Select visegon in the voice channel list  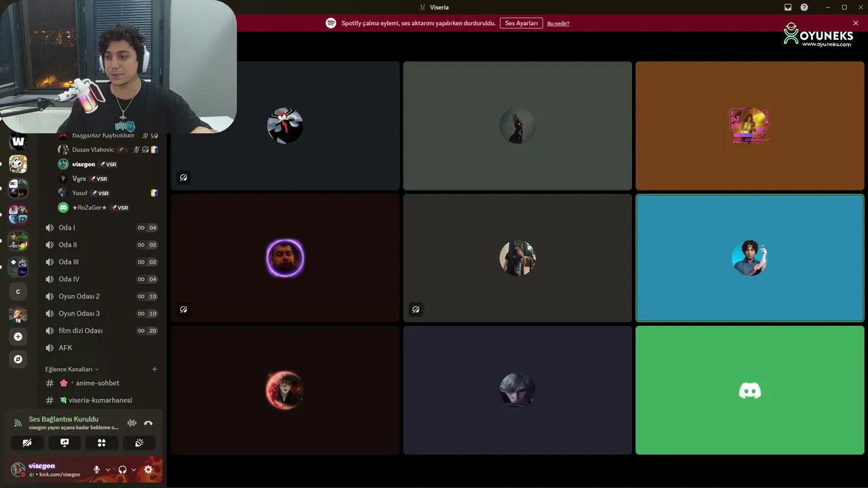108,164
